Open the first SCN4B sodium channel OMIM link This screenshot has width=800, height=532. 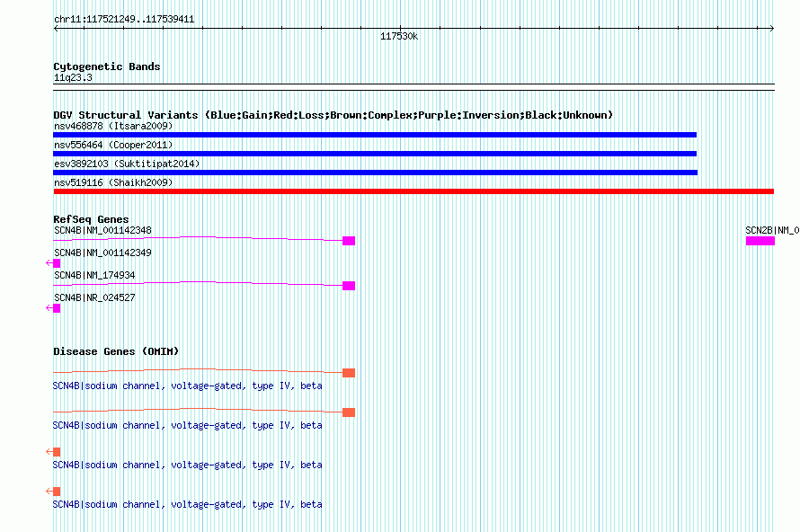point(187,386)
